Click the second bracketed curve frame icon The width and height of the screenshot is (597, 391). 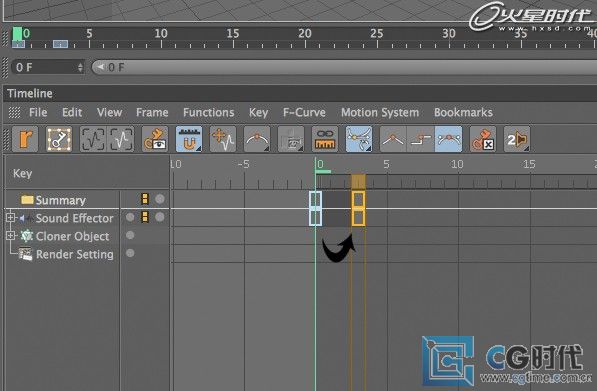click(x=121, y=139)
